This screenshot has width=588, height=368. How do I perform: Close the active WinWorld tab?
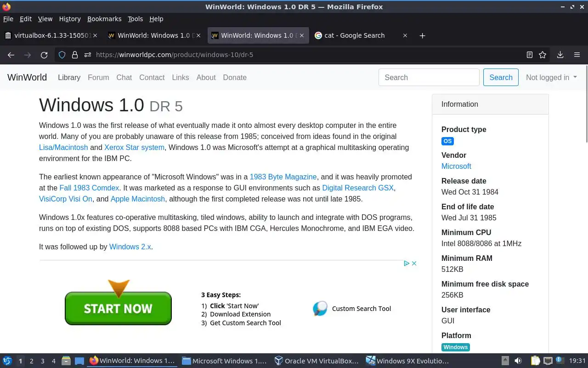coord(302,35)
